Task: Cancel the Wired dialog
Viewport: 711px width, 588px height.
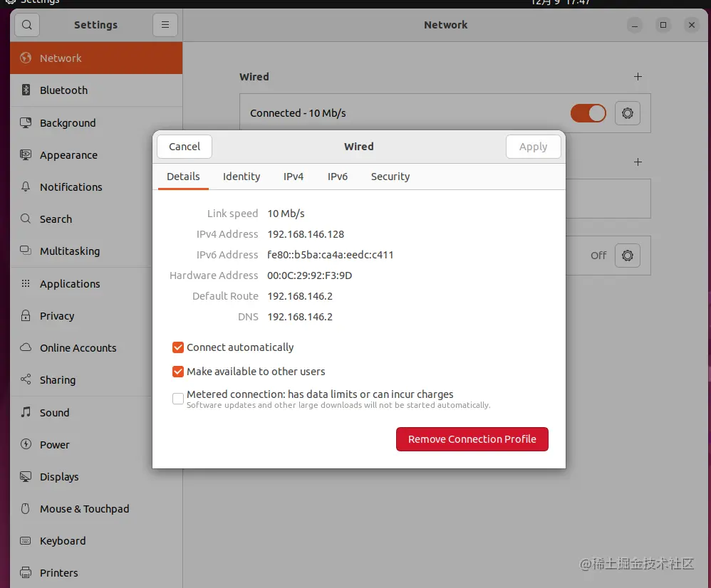Action: coord(185,147)
